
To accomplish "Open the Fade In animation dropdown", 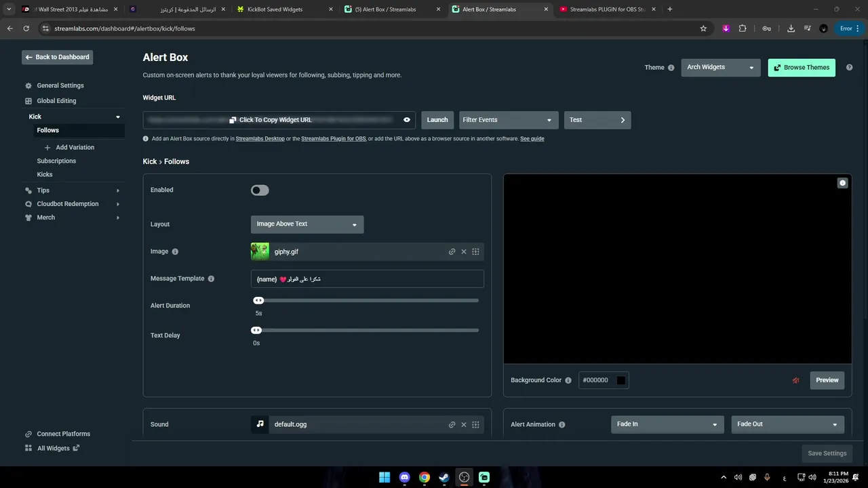I will (667, 424).
